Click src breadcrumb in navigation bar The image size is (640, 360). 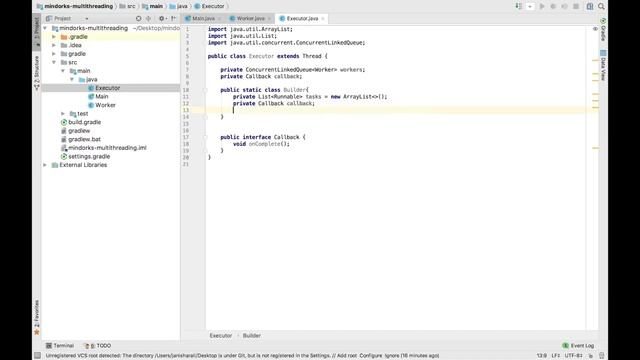point(127,6)
